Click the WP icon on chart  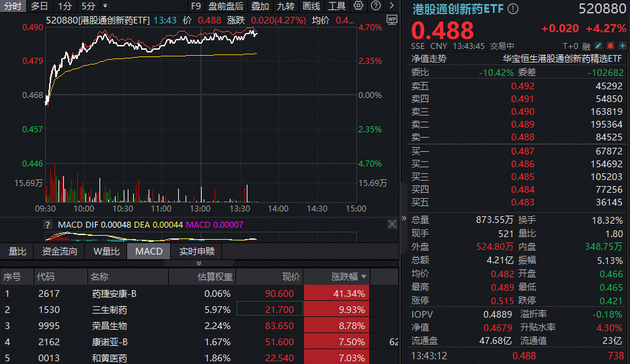click(392, 20)
